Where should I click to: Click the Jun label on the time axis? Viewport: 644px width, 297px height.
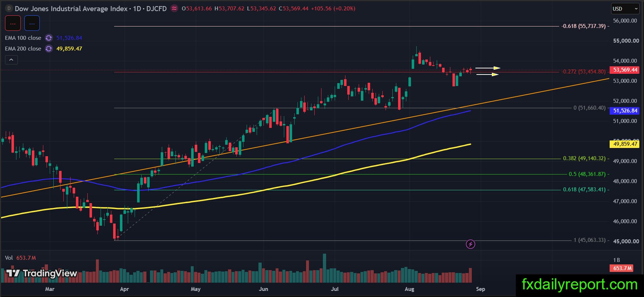(263, 289)
